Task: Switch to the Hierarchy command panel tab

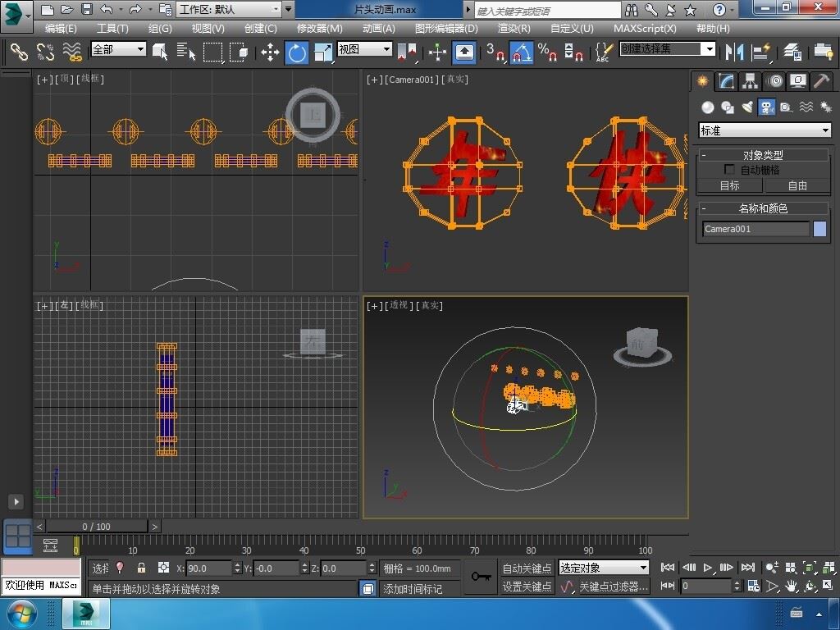Action: [750, 81]
